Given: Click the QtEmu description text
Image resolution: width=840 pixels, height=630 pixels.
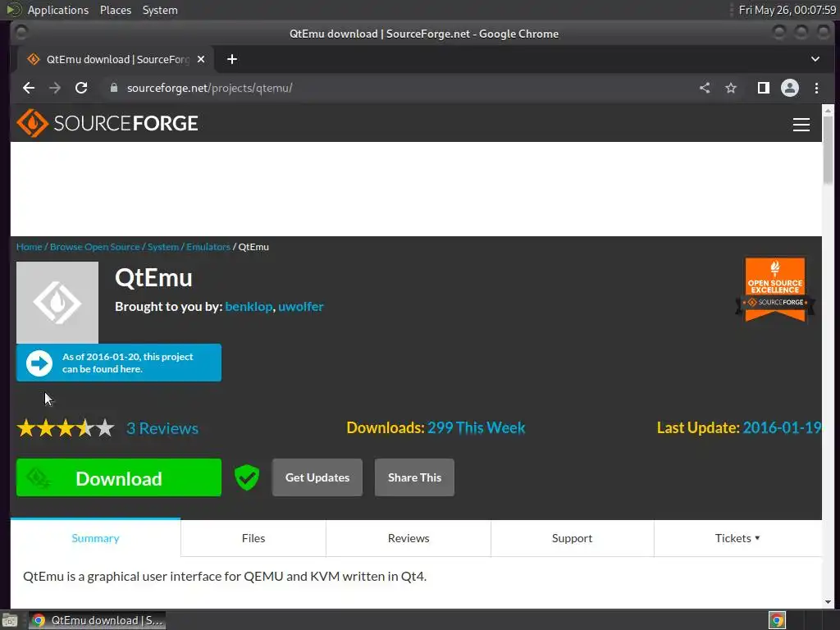Looking at the screenshot, I should 225,577.
